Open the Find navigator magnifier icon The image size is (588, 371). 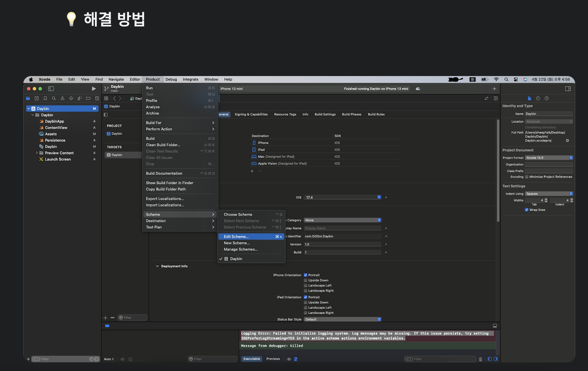54,98
